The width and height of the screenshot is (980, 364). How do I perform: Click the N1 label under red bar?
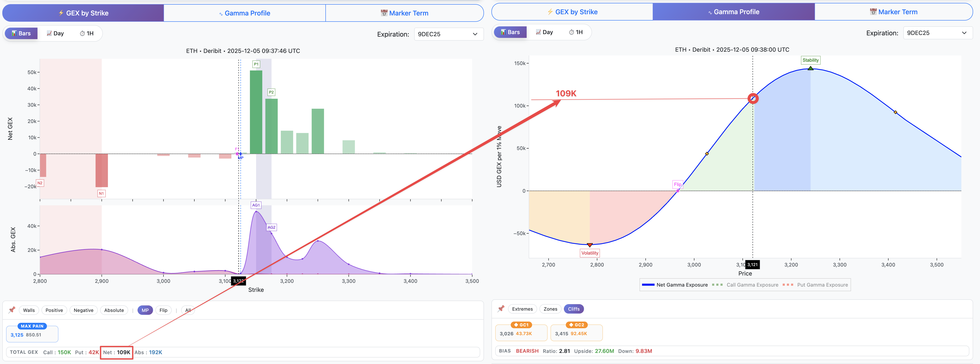[x=101, y=193]
